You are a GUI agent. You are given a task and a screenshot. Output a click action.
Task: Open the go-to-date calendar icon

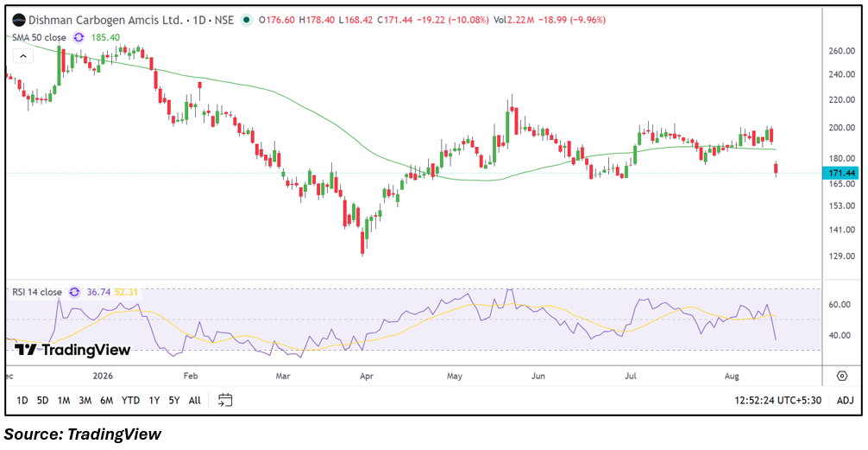point(225,400)
